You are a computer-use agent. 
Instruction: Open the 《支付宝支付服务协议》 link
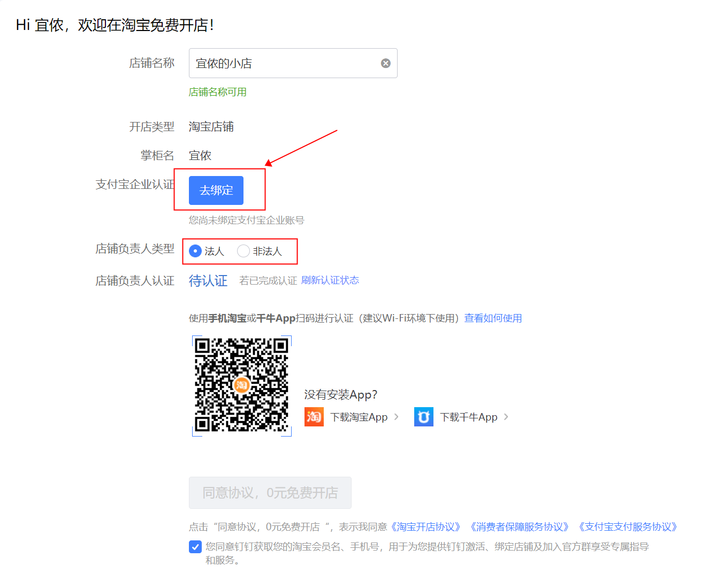click(x=628, y=527)
